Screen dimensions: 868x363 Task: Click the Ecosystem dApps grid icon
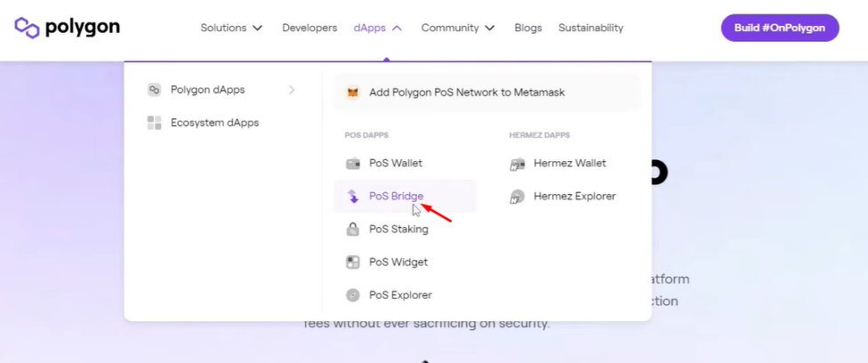click(x=155, y=123)
